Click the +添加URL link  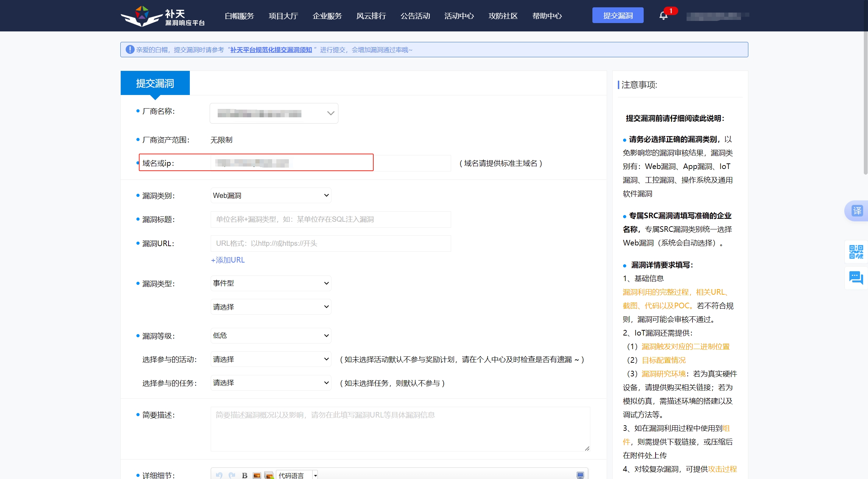click(228, 260)
